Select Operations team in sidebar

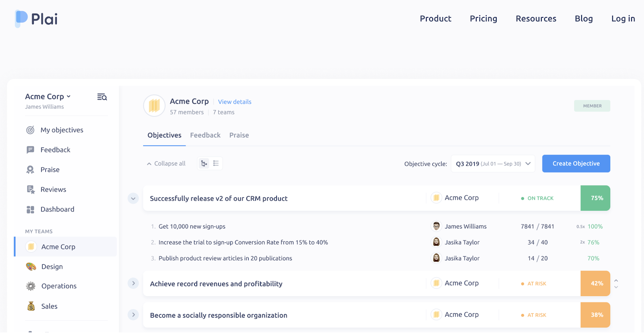click(x=59, y=286)
